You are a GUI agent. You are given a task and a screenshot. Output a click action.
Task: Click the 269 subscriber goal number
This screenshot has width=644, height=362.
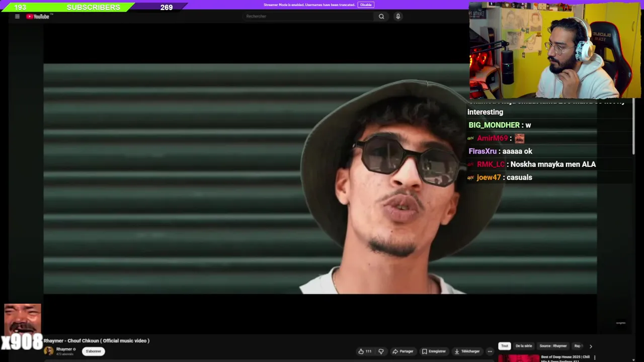(167, 8)
